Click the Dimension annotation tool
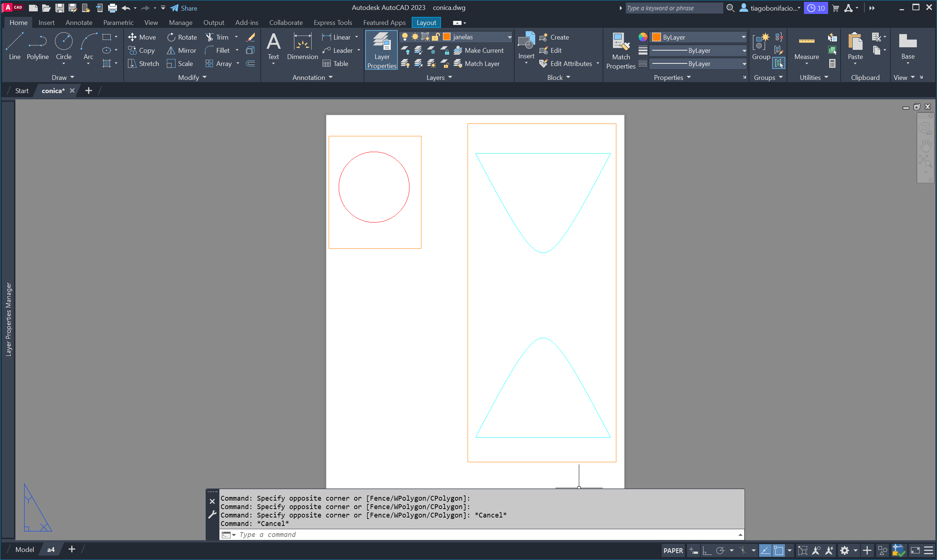Screen dimensions: 937x560 (x=302, y=47)
